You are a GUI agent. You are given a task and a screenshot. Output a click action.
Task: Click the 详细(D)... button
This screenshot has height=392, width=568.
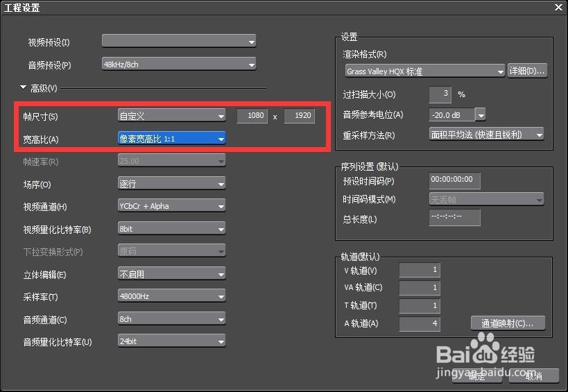(527, 71)
